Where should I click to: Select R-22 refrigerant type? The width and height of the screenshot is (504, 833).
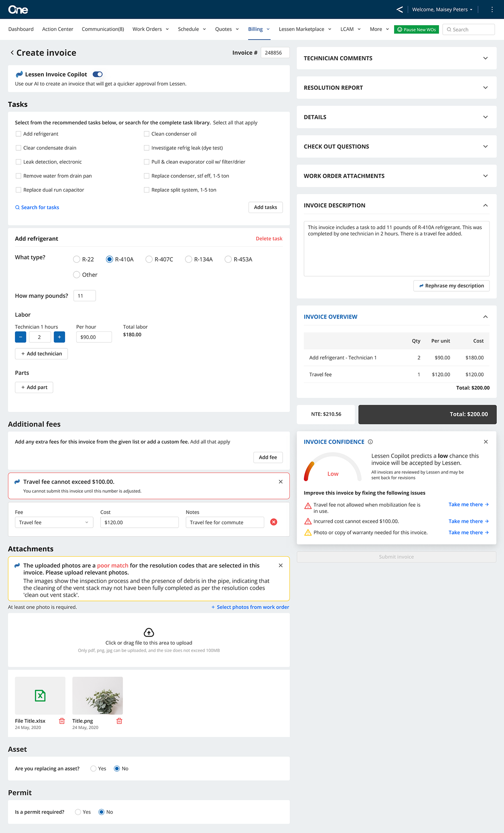pos(77,259)
